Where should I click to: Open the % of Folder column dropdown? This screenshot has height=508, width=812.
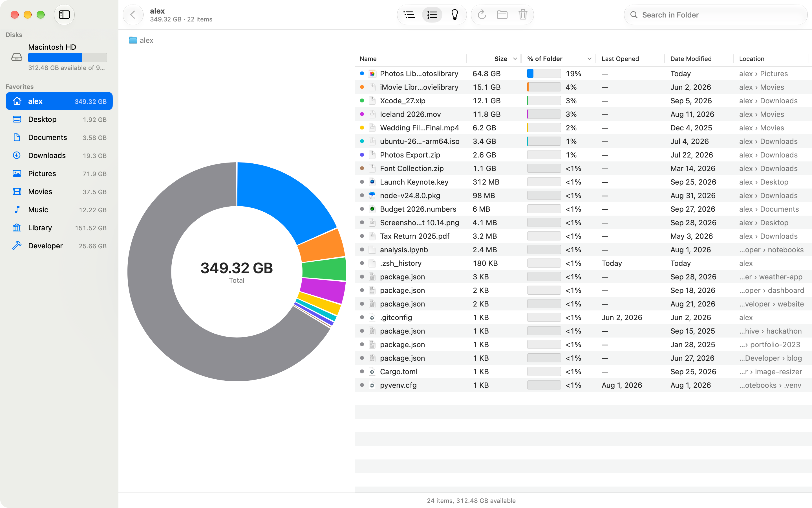[589, 59]
